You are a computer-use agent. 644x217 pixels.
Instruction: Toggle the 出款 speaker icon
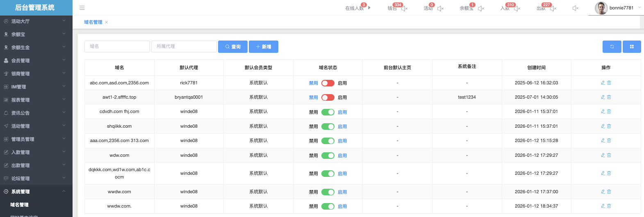point(553,9)
